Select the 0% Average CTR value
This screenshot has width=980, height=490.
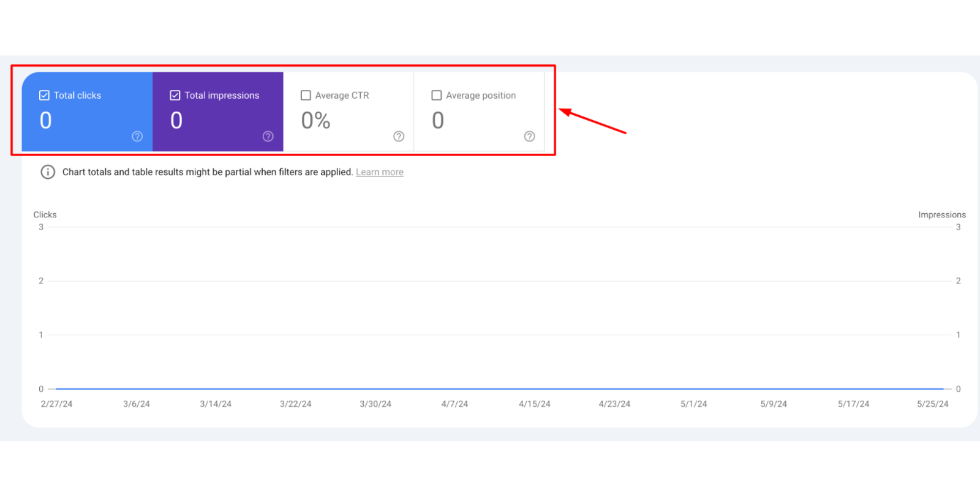(x=315, y=121)
